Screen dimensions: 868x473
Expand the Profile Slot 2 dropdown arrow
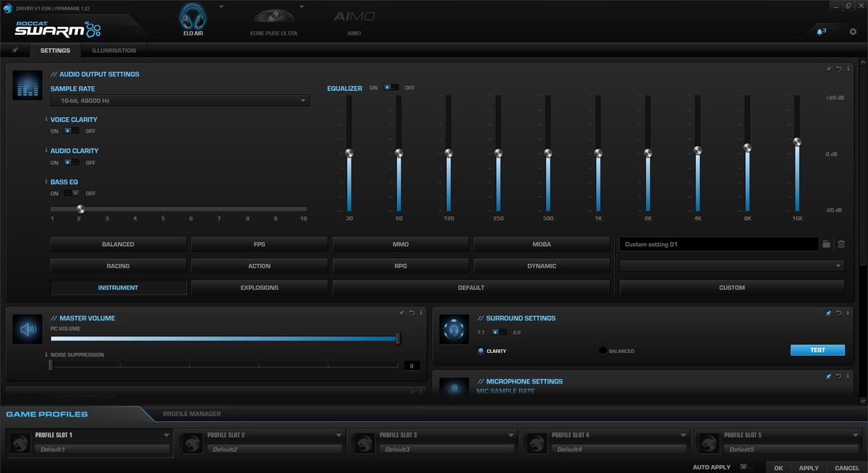[339, 435]
